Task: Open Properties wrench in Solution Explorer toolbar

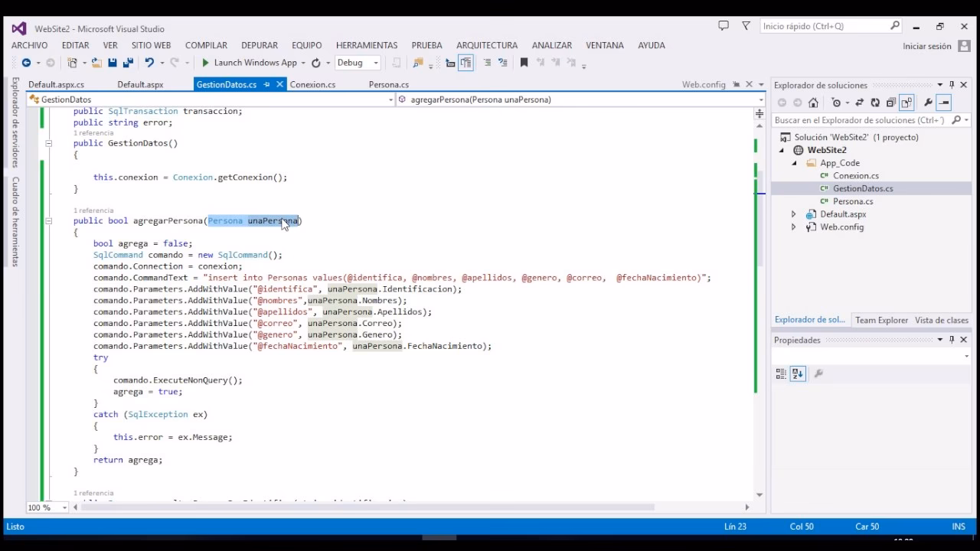Action: [928, 103]
